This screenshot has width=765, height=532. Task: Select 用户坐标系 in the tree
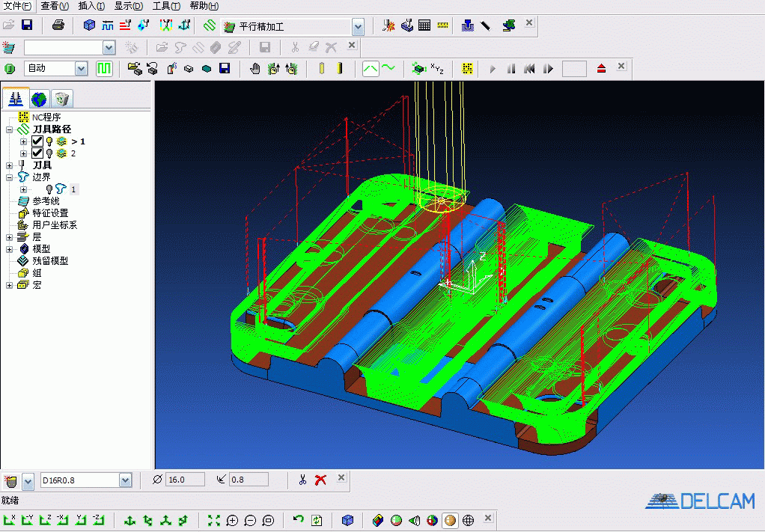click(x=55, y=224)
